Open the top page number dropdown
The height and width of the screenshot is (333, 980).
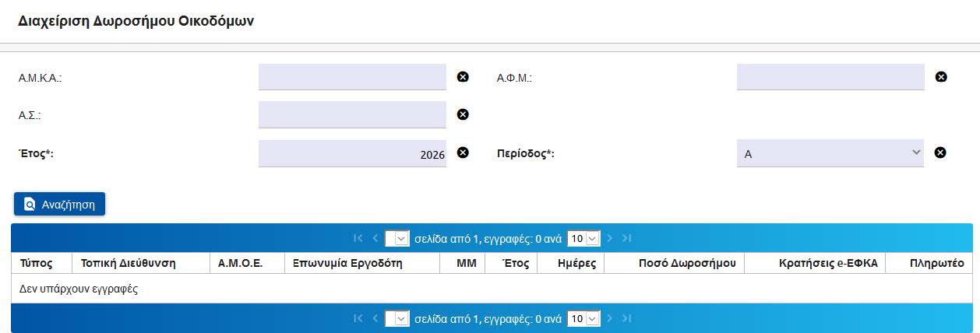pyautogui.click(x=397, y=238)
